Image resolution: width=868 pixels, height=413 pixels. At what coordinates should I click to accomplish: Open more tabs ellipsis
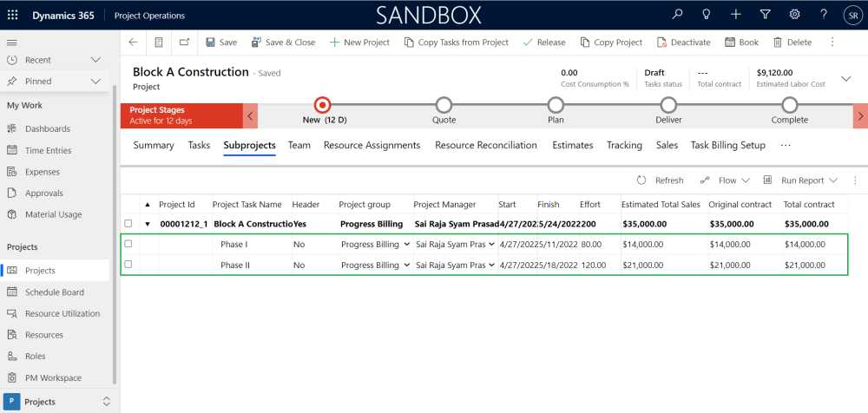(x=785, y=145)
